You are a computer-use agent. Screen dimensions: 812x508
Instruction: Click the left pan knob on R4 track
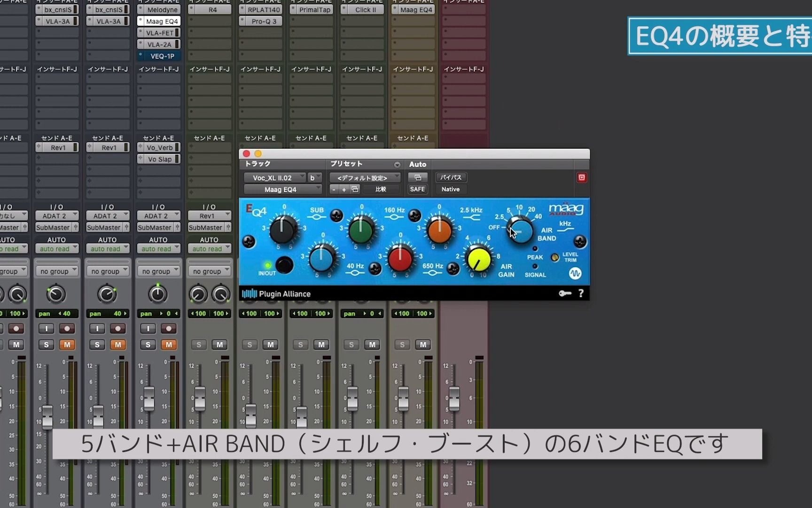pos(198,294)
